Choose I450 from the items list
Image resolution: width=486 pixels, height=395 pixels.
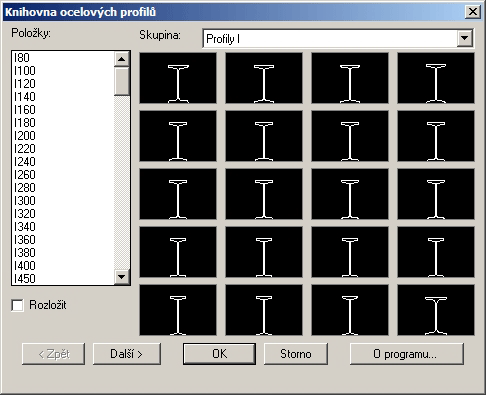[x=25, y=279]
